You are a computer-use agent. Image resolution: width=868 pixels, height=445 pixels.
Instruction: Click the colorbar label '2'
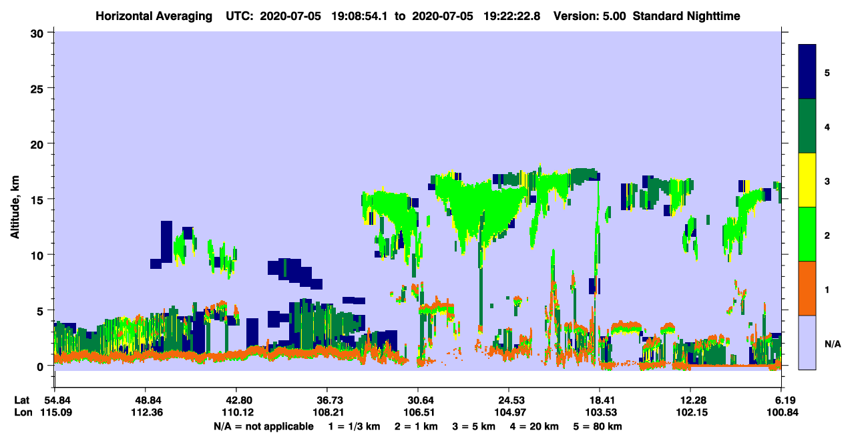[x=827, y=235]
